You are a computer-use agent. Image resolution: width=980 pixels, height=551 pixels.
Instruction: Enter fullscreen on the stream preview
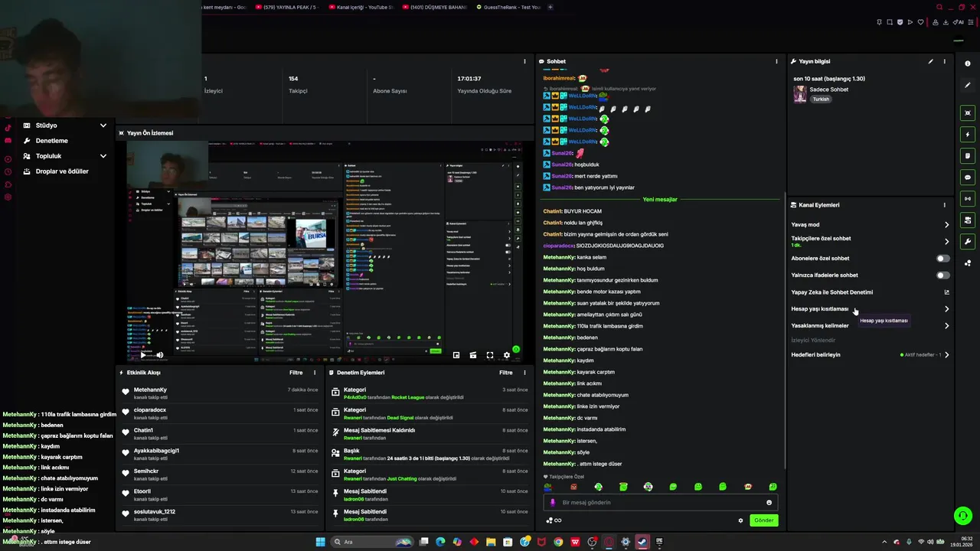(x=490, y=355)
